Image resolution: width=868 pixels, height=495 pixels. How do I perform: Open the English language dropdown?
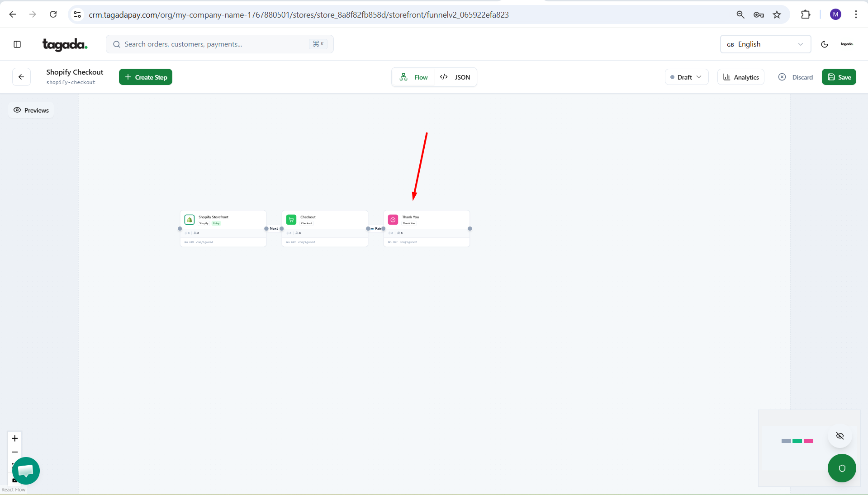click(765, 44)
